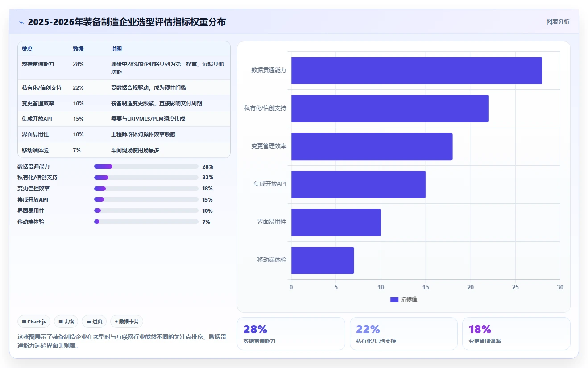Click the 界面易用性 progress bar
Viewport: 588px width, 368px height.
coord(146,211)
